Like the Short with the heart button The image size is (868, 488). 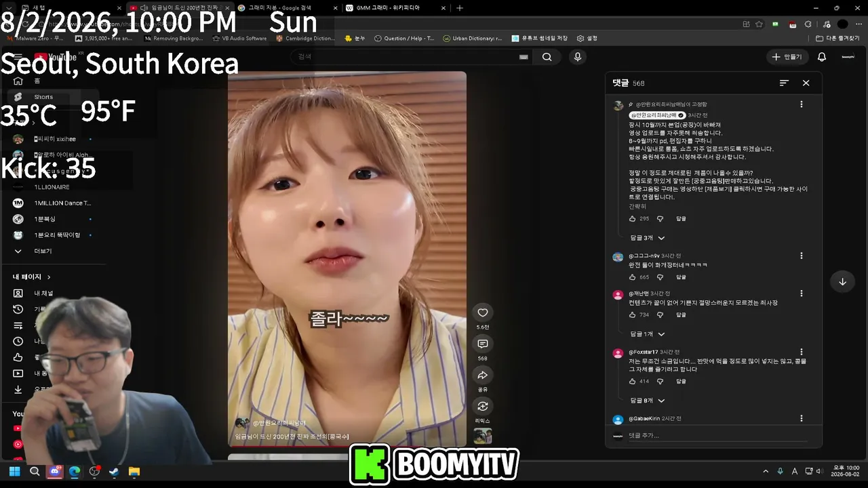coord(483,312)
